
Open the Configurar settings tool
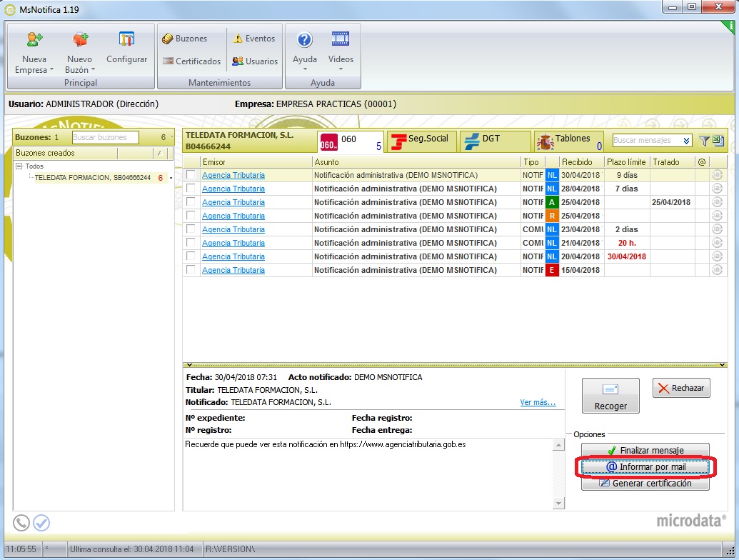pos(126,47)
